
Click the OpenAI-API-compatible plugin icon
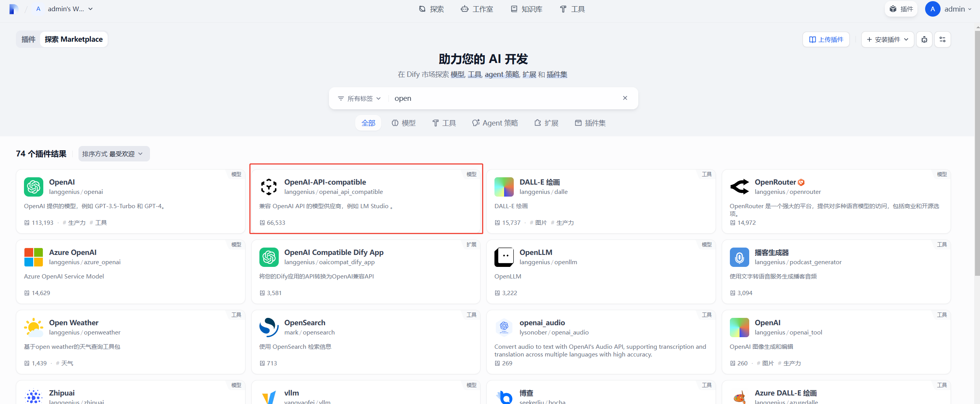click(269, 187)
